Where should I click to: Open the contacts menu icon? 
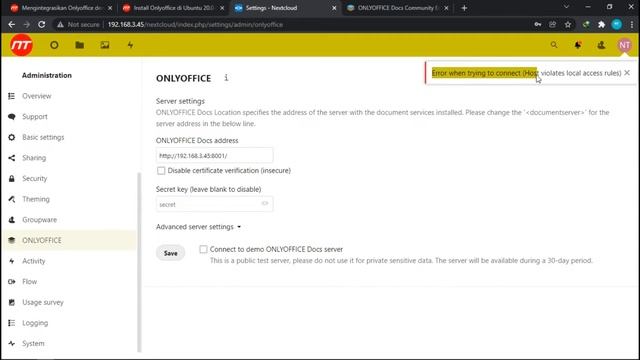[x=601, y=45]
